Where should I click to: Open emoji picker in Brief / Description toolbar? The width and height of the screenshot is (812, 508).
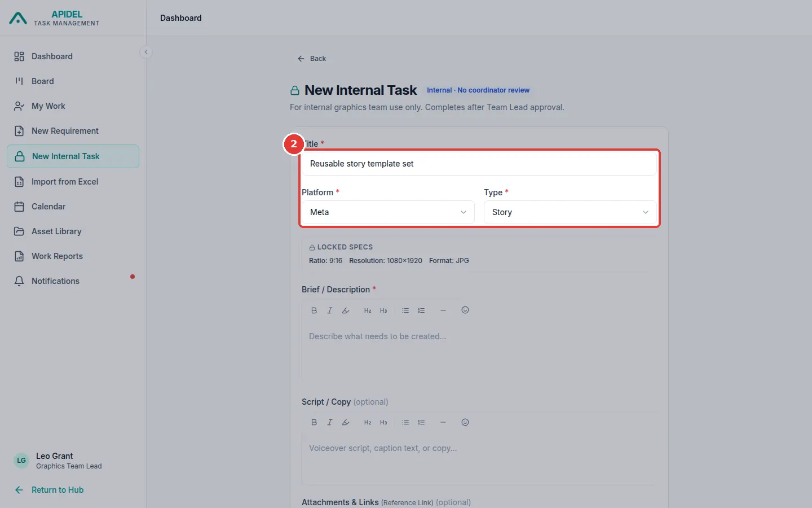[465, 310]
